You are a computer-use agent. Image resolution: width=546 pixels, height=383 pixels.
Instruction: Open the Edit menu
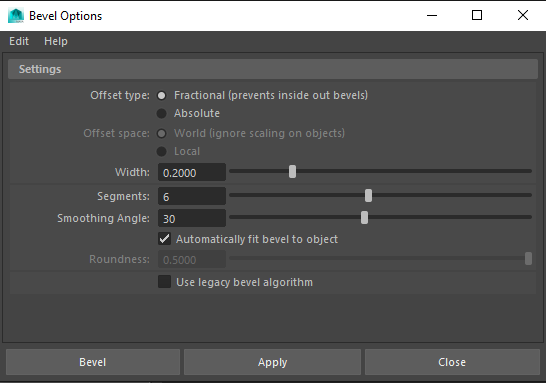pos(19,41)
